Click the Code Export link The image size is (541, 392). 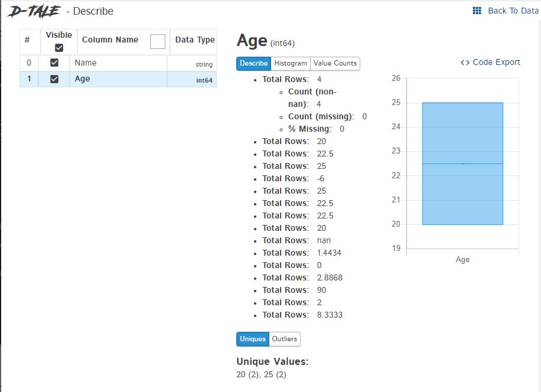(496, 62)
